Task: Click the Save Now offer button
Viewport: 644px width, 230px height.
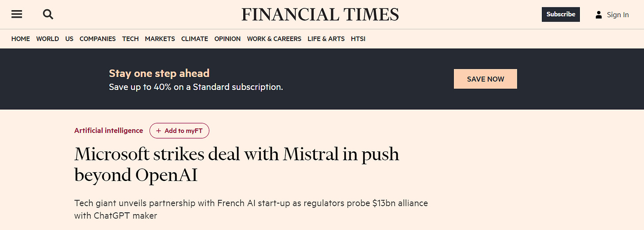Action: coord(485,79)
